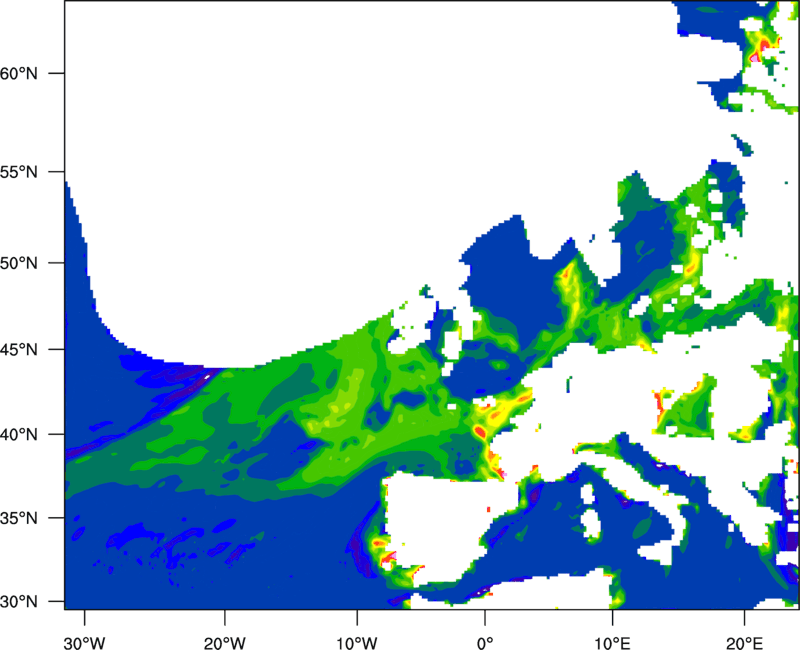800x650 pixels.
Task: Click the 10°W longitude label
Action: tap(357, 643)
